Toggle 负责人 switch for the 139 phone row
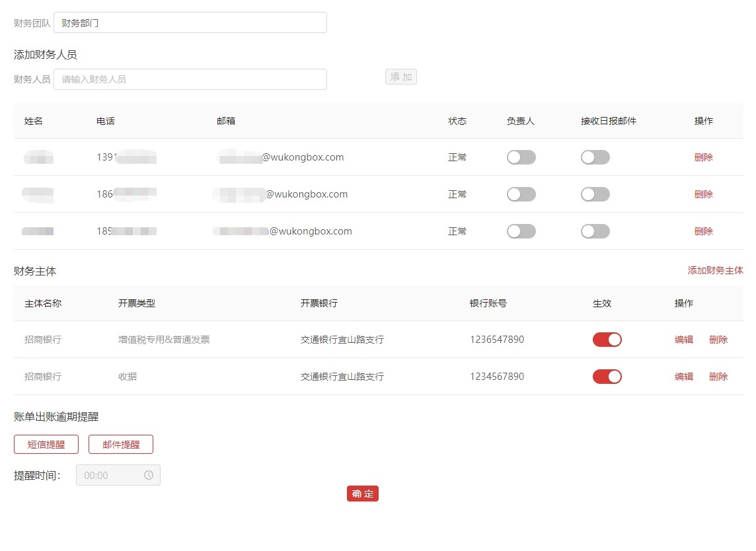Screen dimensions: 756x551 coord(521,157)
